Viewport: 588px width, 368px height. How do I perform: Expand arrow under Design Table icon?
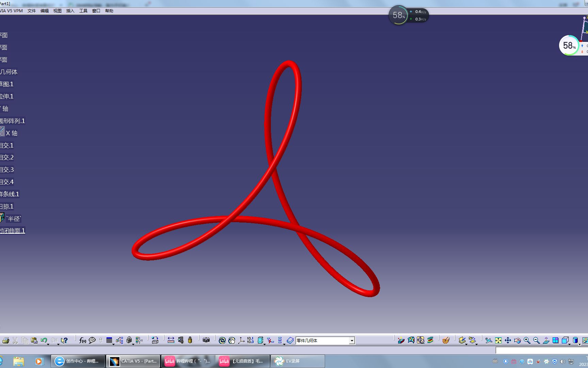point(113,344)
